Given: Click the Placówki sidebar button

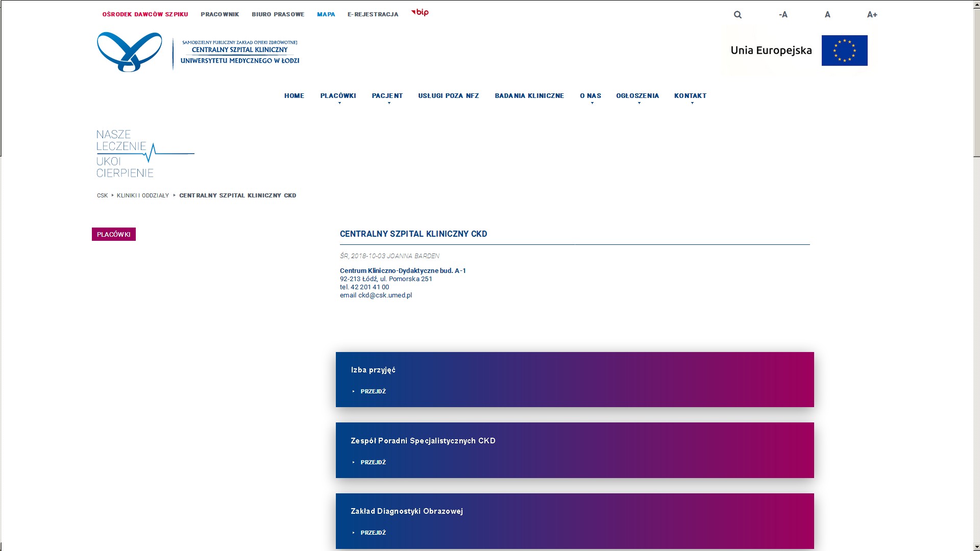Looking at the screenshot, I should pos(114,234).
